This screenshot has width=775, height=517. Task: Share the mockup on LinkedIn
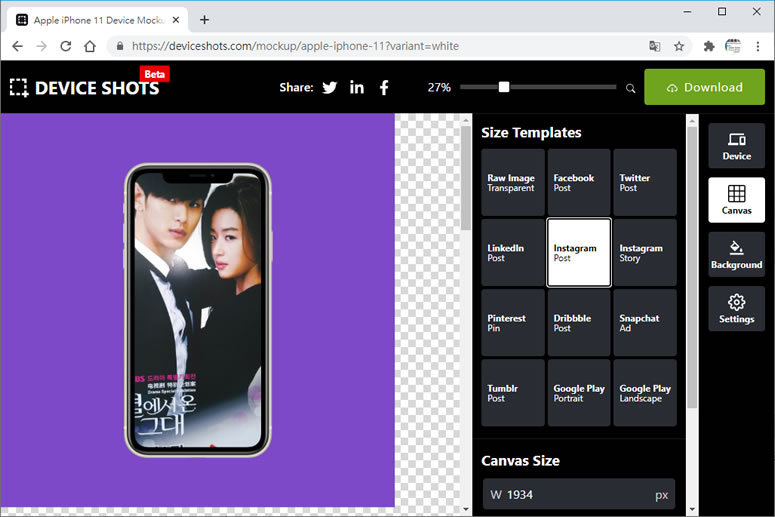click(357, 87)
